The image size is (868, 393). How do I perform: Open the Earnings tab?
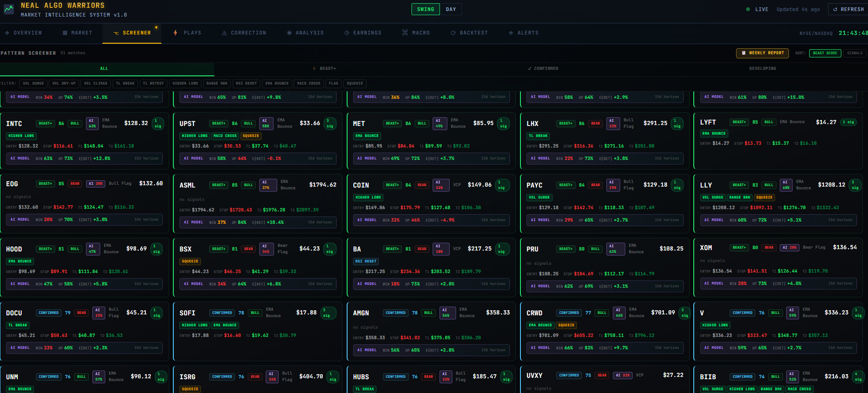pos(363,33)
